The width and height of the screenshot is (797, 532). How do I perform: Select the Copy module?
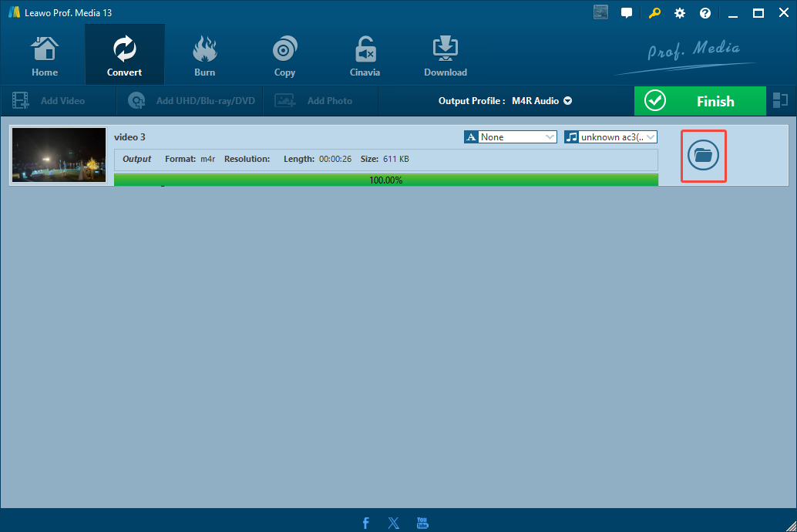click(x=284, y=54)
